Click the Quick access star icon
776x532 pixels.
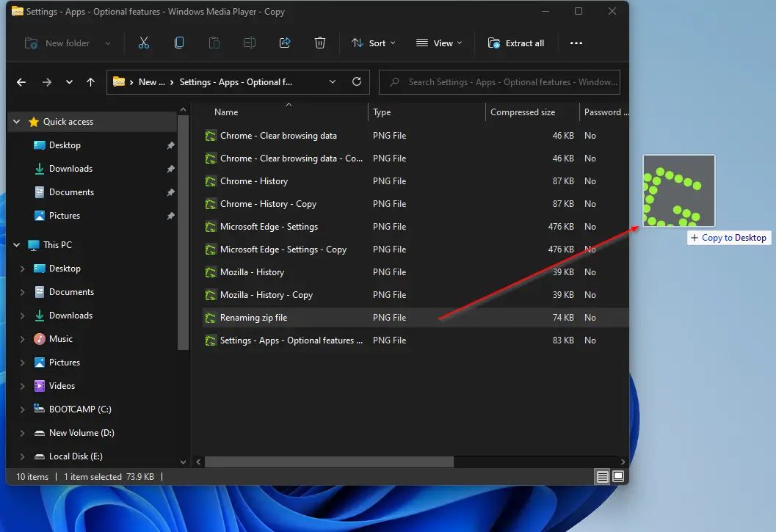tap(34, 122)
